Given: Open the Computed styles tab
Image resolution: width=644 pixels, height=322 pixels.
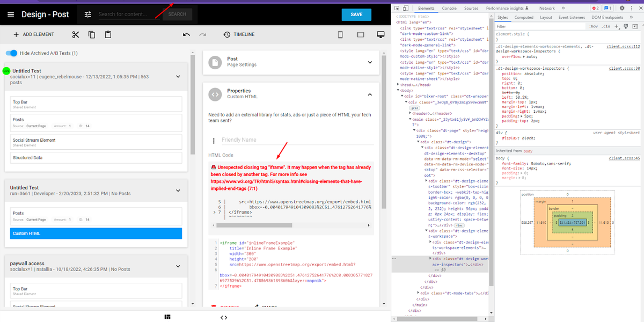Looking at the screenshot, I should 523,17.
